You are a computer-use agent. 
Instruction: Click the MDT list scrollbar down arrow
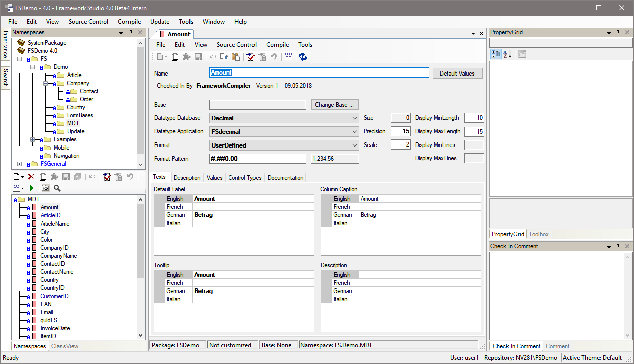pyautogui.click(x=140, y=335)
